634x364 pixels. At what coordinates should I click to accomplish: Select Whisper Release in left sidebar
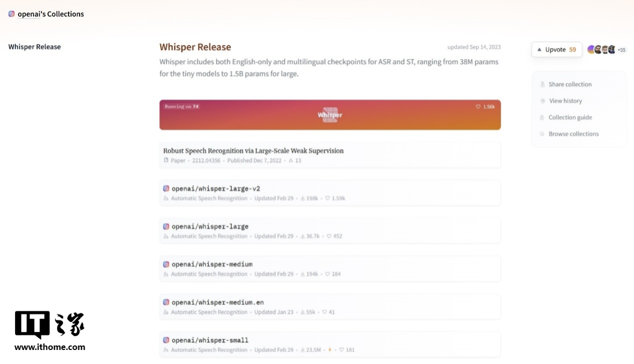point(34,46)
